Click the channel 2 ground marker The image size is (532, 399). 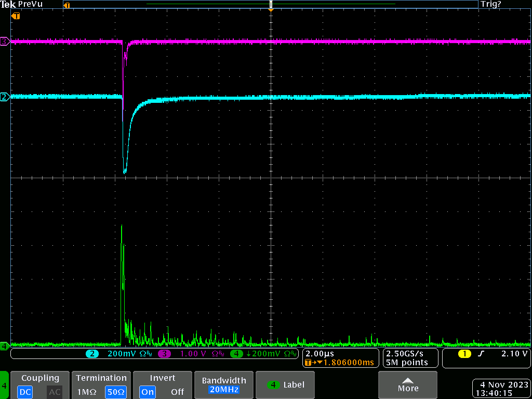point(5,97)
